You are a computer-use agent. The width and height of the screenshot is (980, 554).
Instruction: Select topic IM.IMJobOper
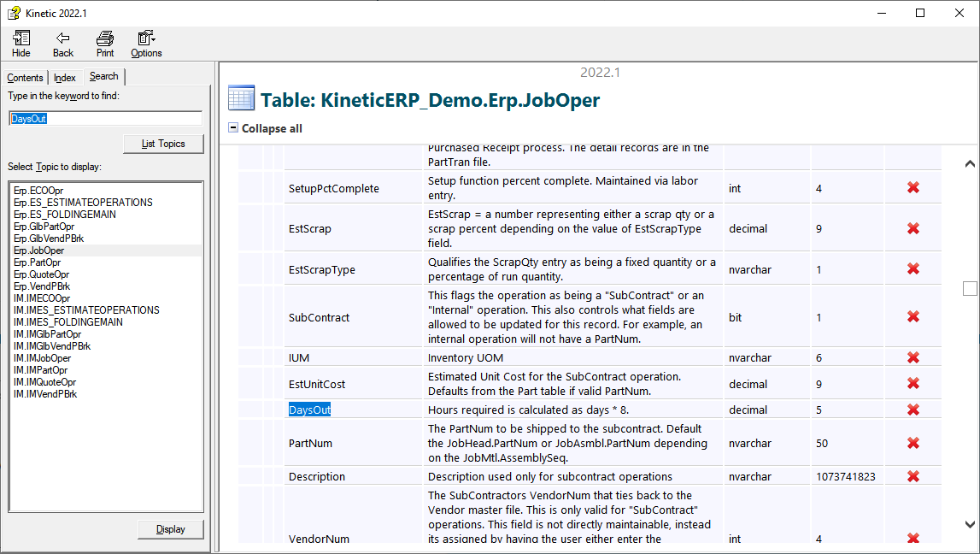43,358
